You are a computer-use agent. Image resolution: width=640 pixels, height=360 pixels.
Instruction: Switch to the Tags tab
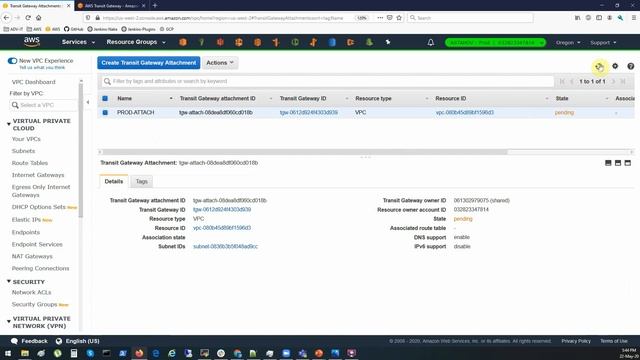[x=142, y=181]
